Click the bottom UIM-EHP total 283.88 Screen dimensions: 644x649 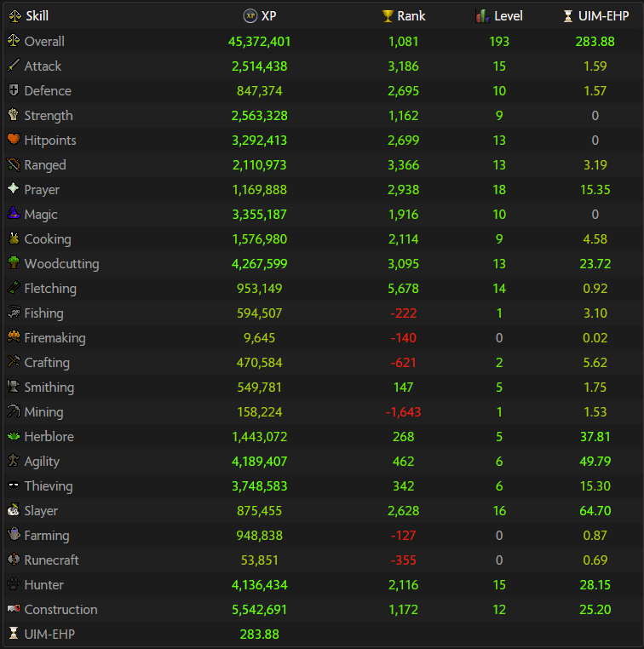(x=260, y=635)
